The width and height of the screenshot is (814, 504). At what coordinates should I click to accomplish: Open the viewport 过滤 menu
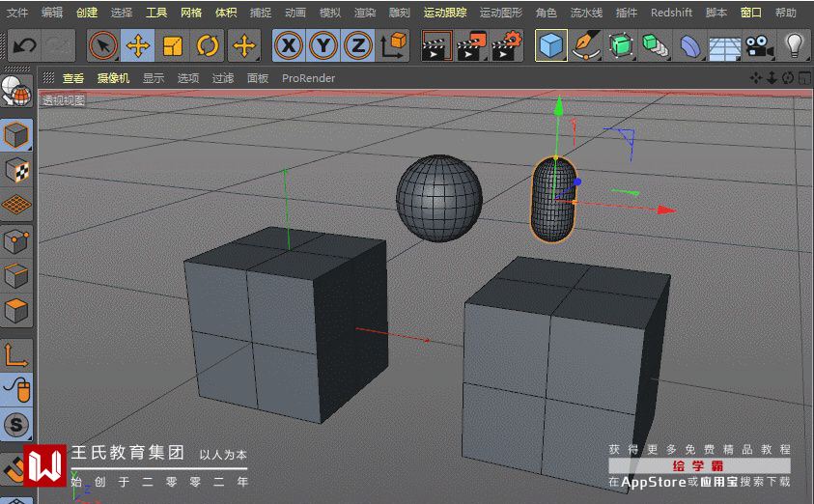223,78
